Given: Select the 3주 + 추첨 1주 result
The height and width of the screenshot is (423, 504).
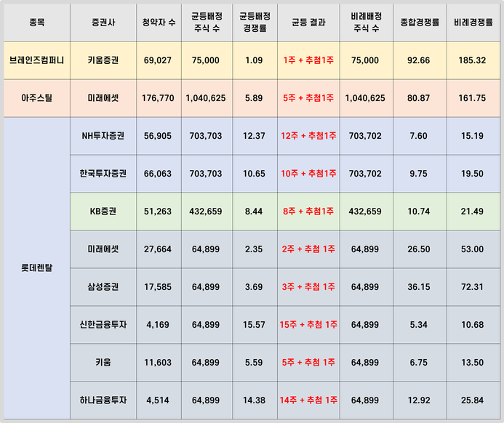Looking at the screenshot, I should (308, 287).
